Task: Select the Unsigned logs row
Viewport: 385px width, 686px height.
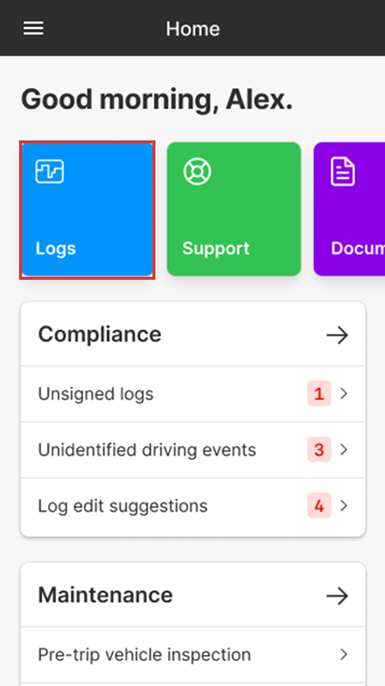Action: 193,394
